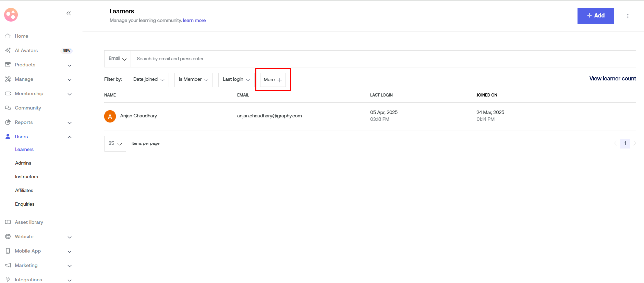Screen dimensions: 644x283
Task: Go to Admins in sidebar
Action: coord(23,163)
